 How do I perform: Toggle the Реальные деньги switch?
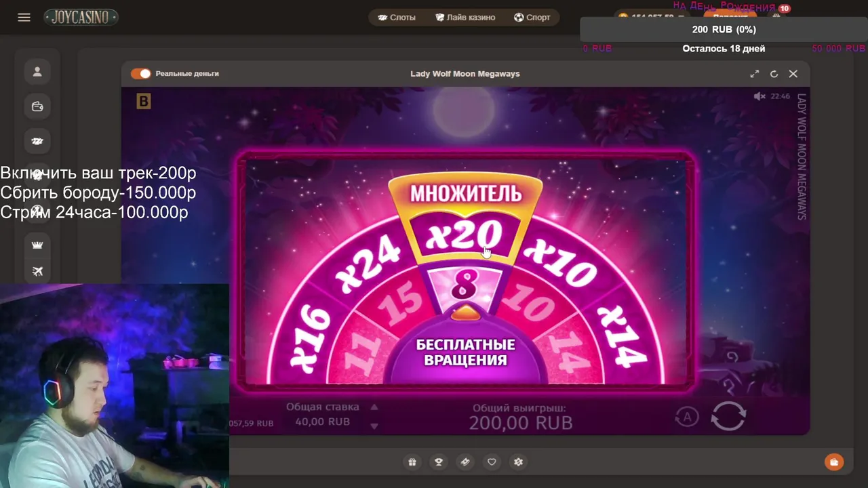(x=141, y=73)
